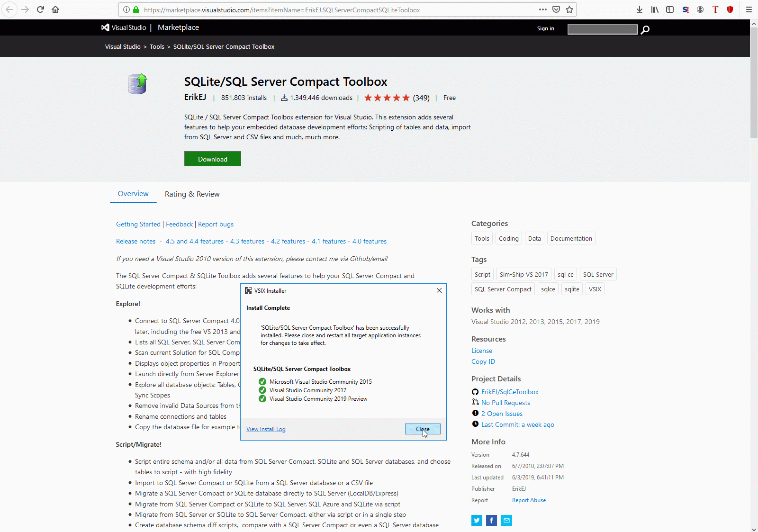Save page to Pocket icon
This screenshot has width=758, height=532.
tap(556, 9)
